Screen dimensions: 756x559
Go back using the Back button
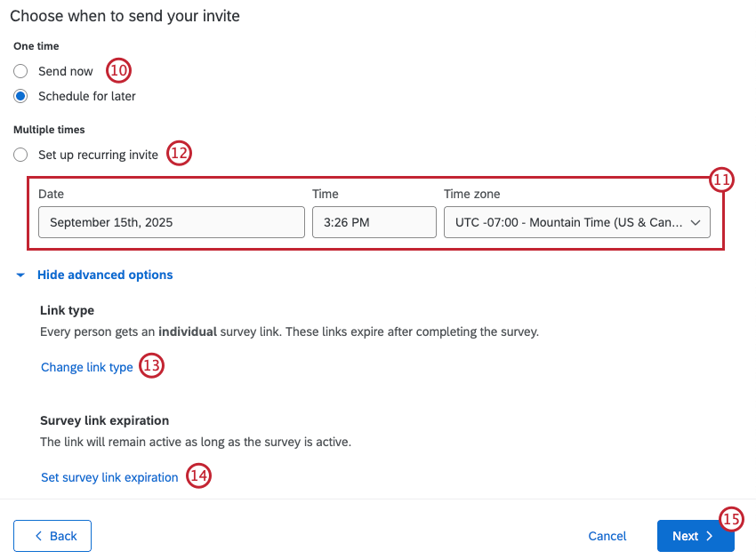(x=52, y=536)
